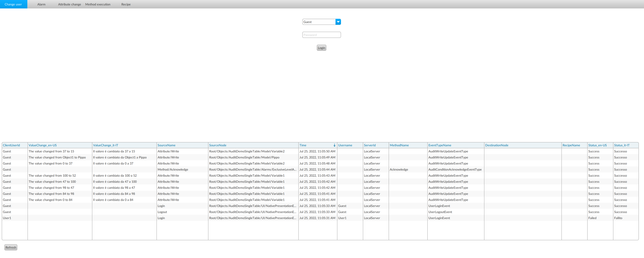The width and height of the screenshot is (644, 258).
Task: Open the Attribute change tab
Action: [69, 4]
